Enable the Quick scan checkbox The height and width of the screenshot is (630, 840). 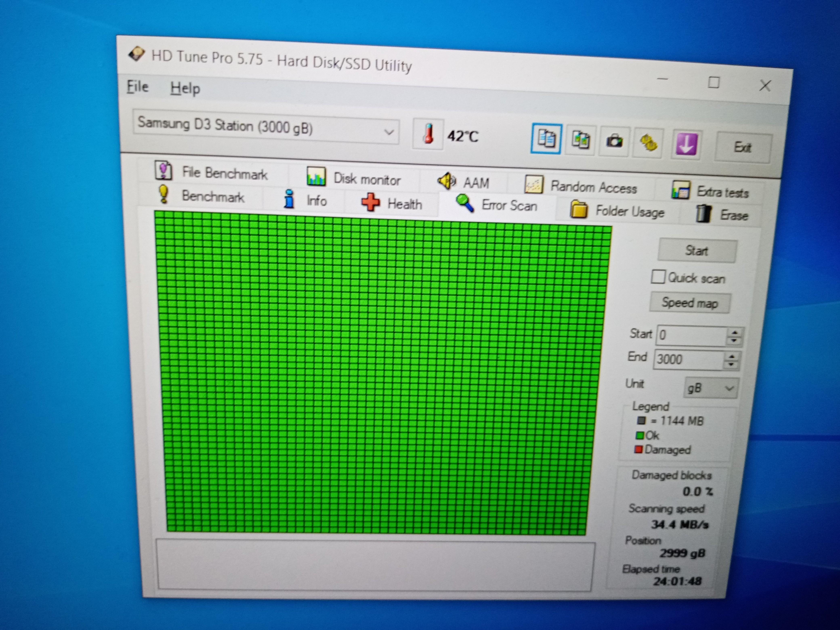pyautogui.click(x=658, y=276)
